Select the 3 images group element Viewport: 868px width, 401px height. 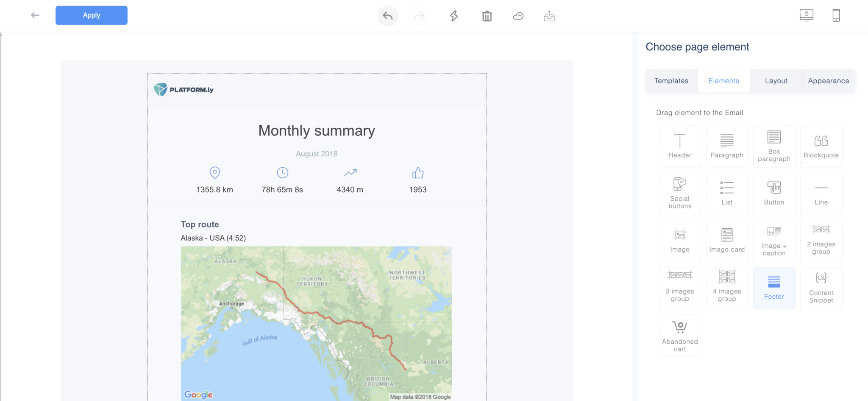pos(680,288)
